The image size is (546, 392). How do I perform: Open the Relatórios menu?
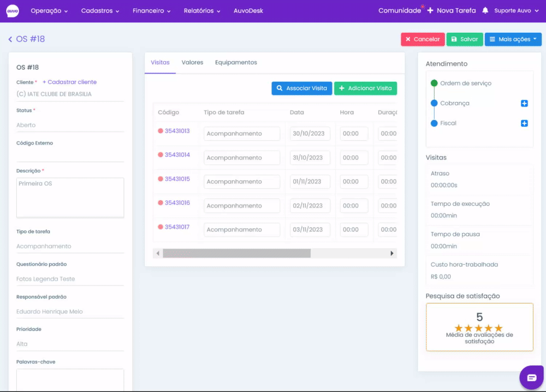(x=202, y=11)
